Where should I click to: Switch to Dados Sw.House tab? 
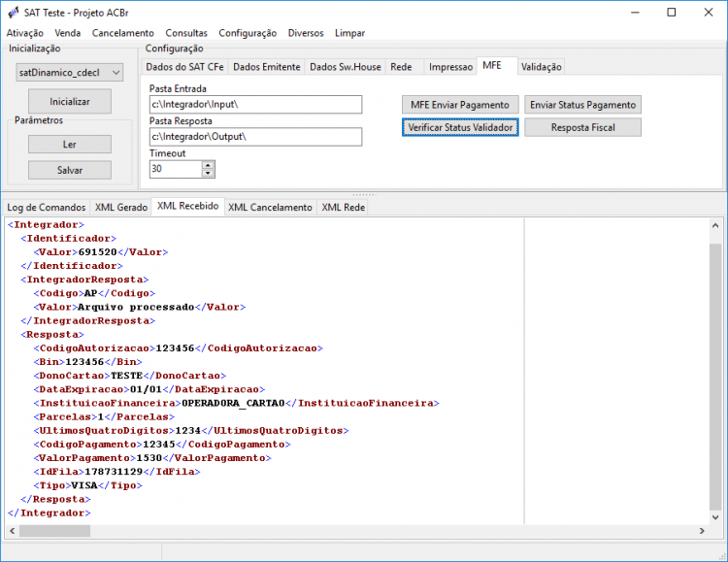click(x=346, y=67)
